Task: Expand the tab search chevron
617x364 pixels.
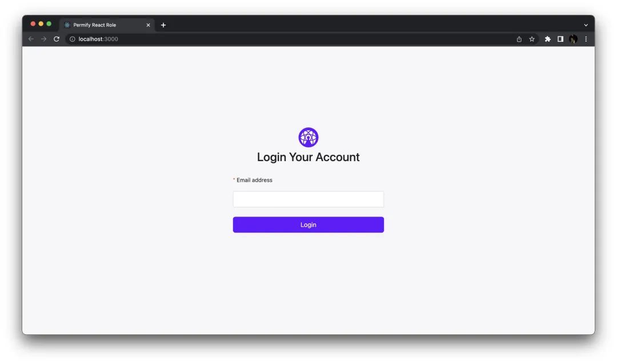Action: pyautogui.click(x=586, y=25)
